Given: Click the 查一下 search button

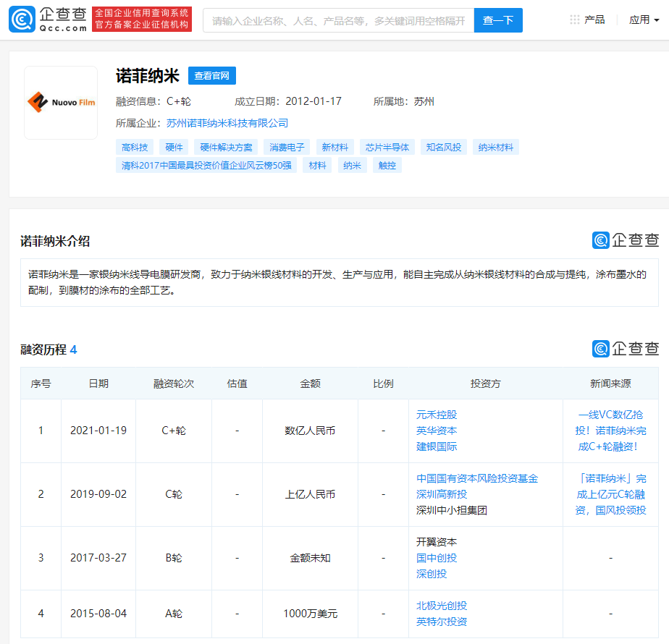Looking at the screenshot, I should [498, 20].
